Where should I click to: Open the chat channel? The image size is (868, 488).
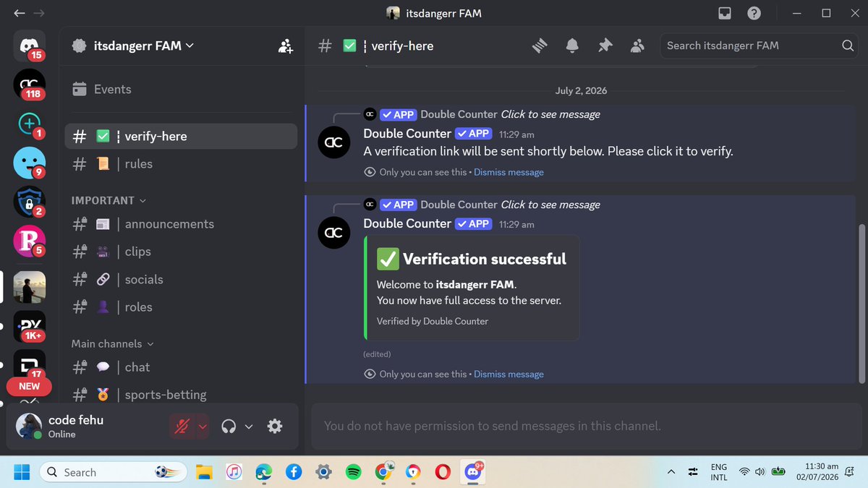tap(181, 367)
